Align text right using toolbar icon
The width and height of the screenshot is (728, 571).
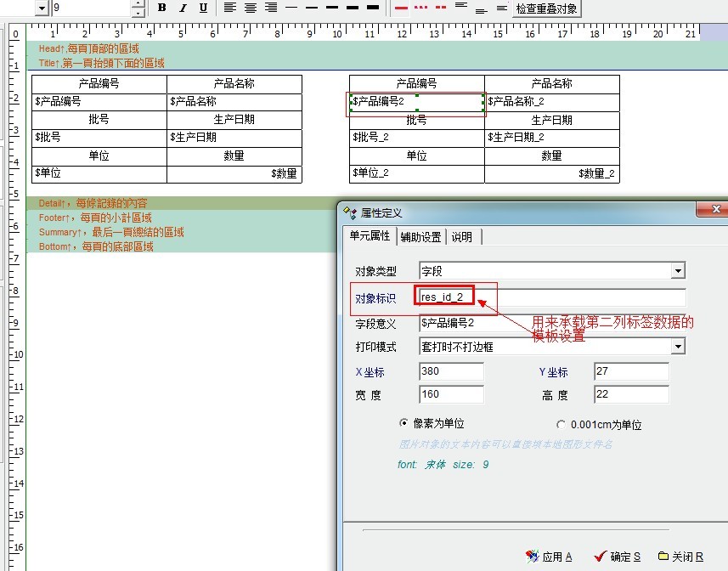(271, 8)
